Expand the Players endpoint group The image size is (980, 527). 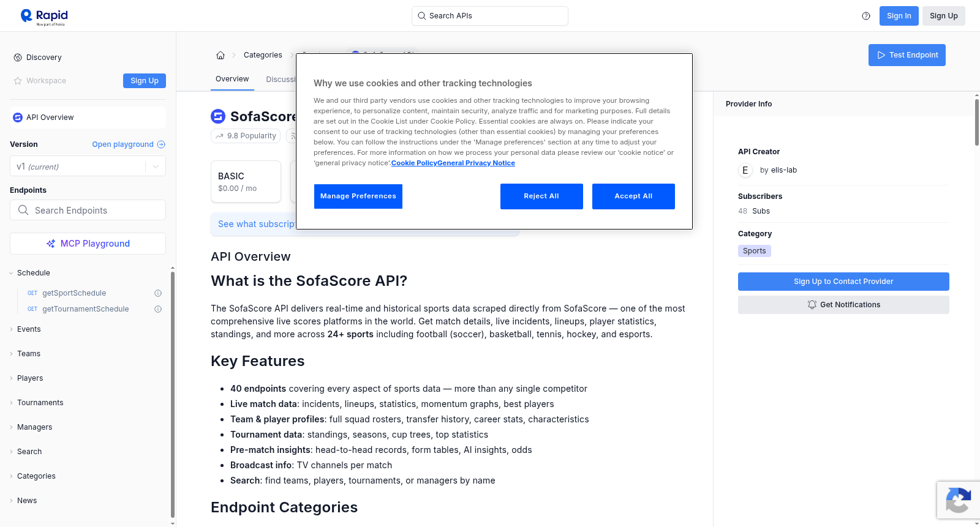(x=12, y=378)
